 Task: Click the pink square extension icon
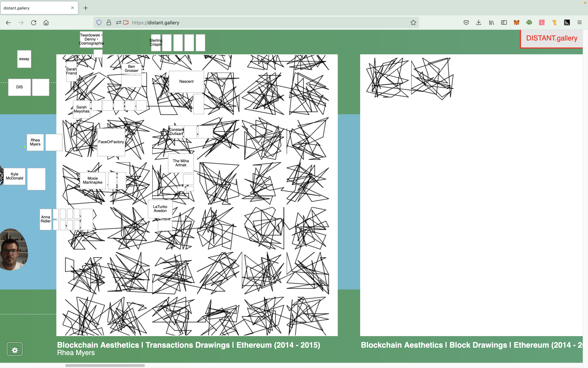coord(542,23)
